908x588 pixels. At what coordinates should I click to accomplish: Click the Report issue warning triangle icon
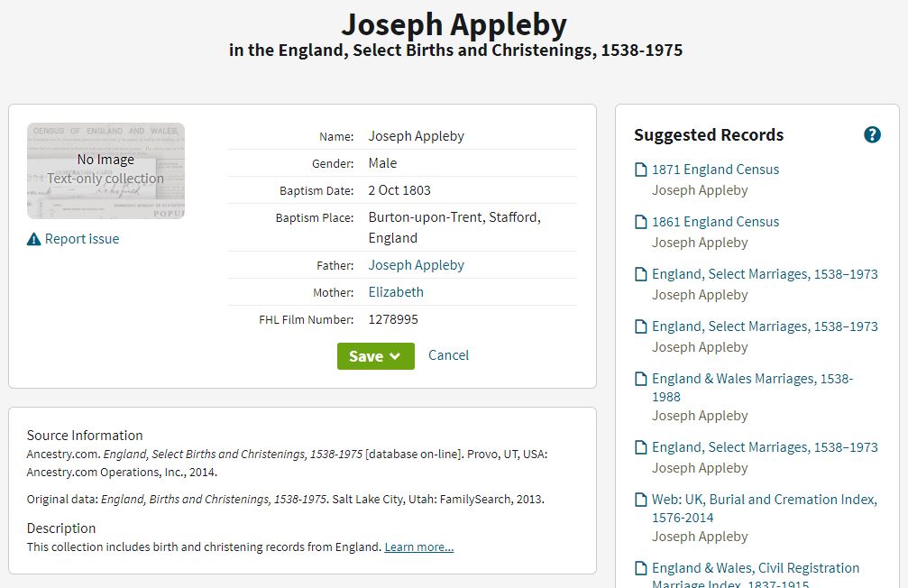pyautogui.click(x=33, y=239)
